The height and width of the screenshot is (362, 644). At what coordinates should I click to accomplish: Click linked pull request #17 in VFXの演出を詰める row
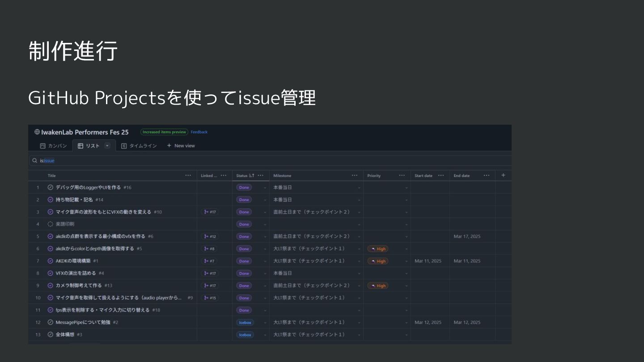[x=210, y=273]
